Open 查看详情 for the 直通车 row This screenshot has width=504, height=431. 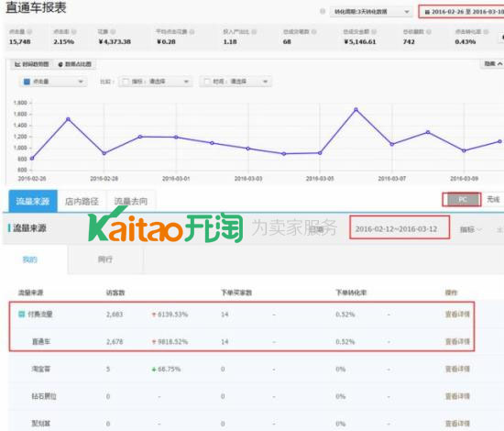point(457,341)
